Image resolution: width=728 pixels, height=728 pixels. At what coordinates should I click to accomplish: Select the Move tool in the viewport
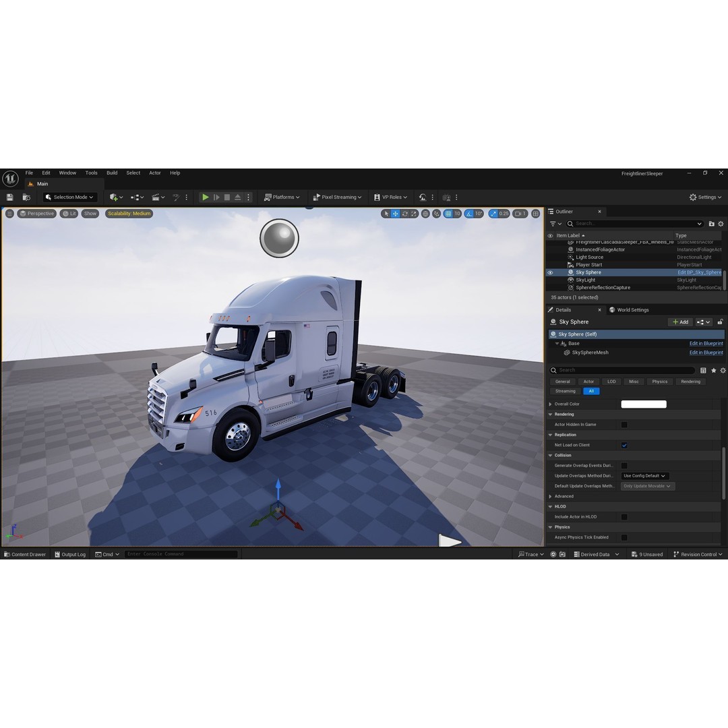tap(396, 214)
